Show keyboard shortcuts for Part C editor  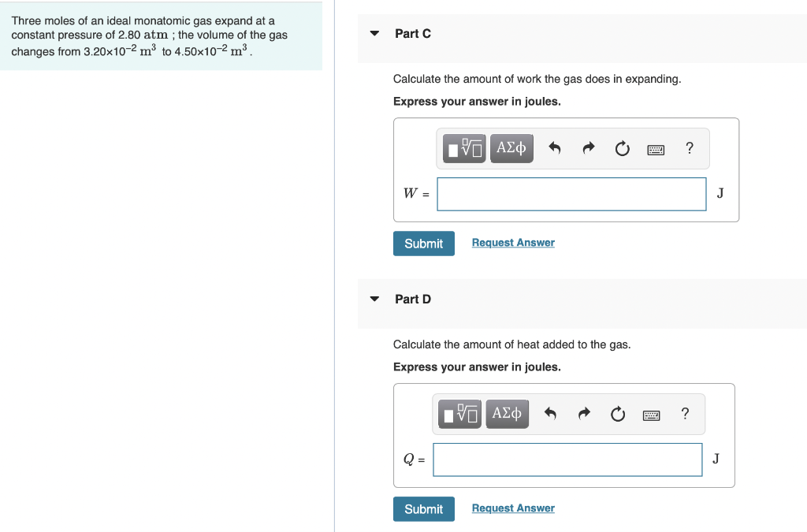coord(656,148)
